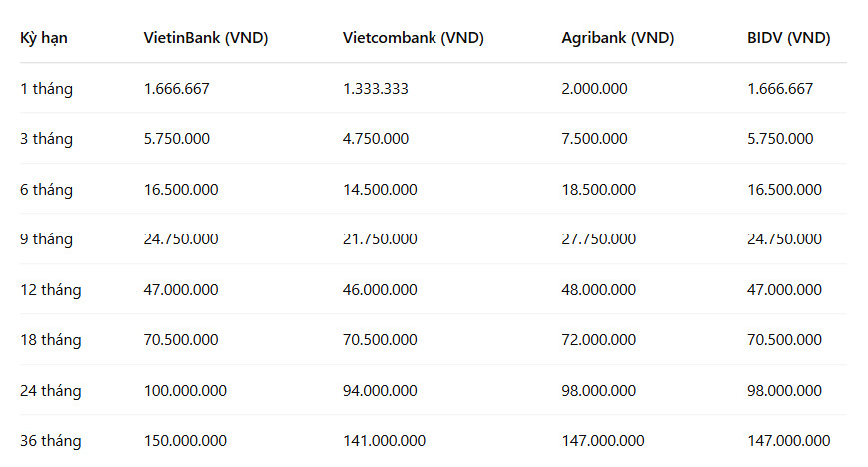Click Agribank value 2.000.000
Image resolution: width=868 pixels, height=467 pixels.
(594, 89)
